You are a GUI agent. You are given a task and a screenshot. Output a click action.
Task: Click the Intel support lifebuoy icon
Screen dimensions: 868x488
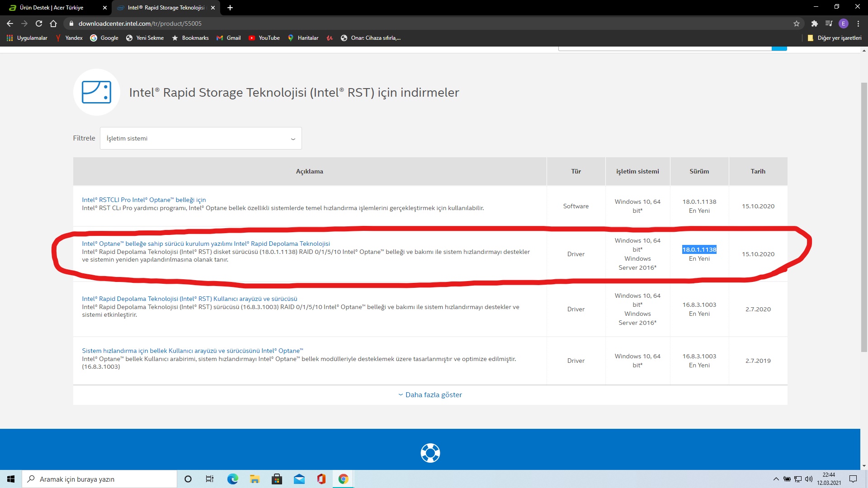(x=430, y=453)
